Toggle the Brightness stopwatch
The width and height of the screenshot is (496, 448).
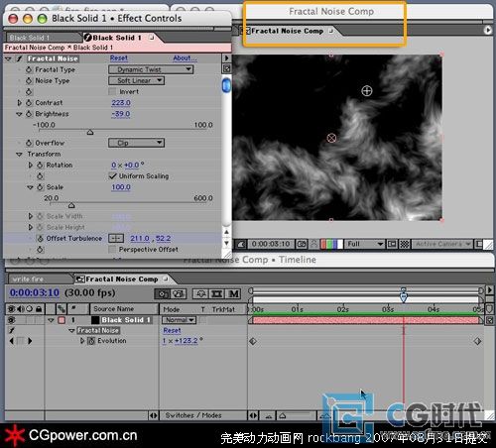(x=29, y=114)
